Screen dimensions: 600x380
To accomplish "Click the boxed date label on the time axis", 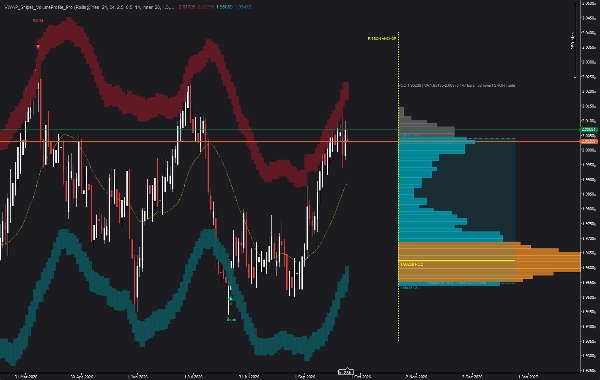I will click(346, 372).
